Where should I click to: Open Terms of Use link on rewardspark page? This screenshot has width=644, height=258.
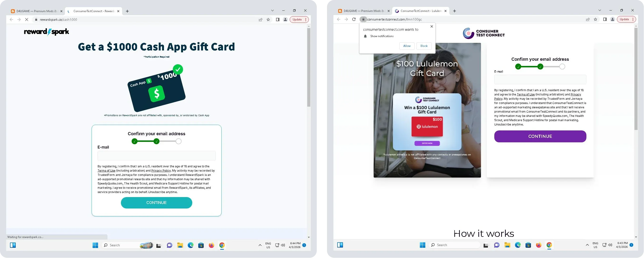(106, 171)
